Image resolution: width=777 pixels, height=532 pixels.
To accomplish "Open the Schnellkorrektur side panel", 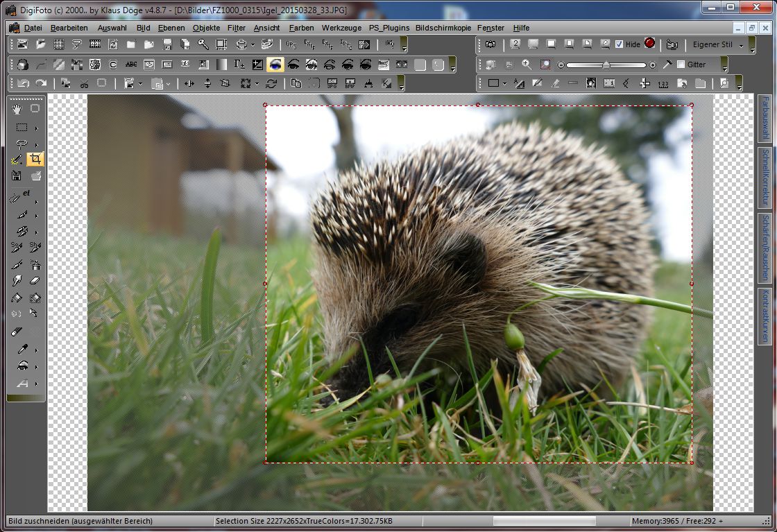I will pyautogui.click(x=765, y=177).
